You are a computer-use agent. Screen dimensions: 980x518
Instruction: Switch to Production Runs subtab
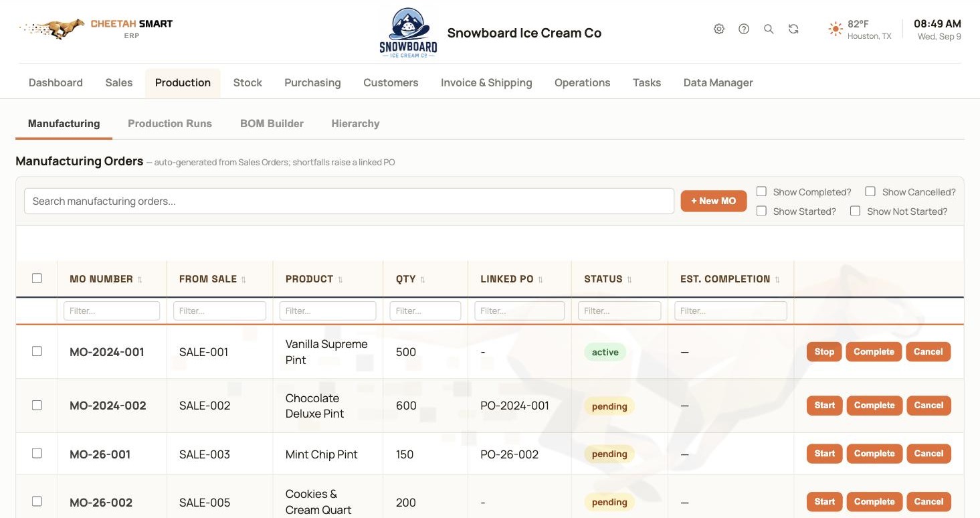click(x=170, y=124)
